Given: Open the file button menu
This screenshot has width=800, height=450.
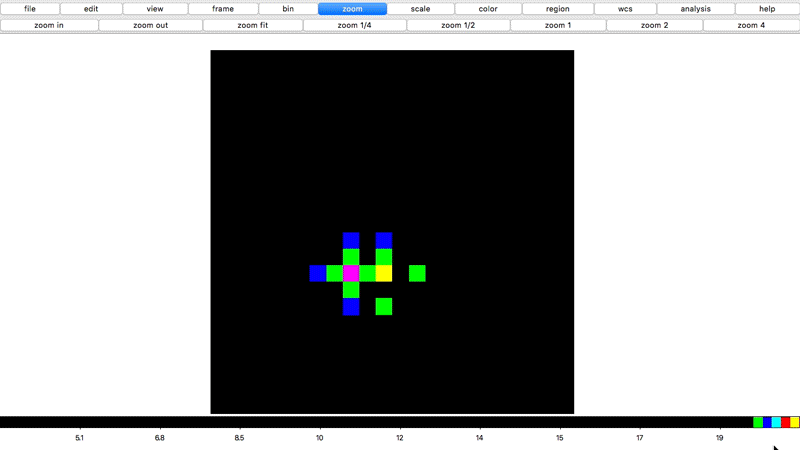Looking at the screenshot, I should 30,9.
